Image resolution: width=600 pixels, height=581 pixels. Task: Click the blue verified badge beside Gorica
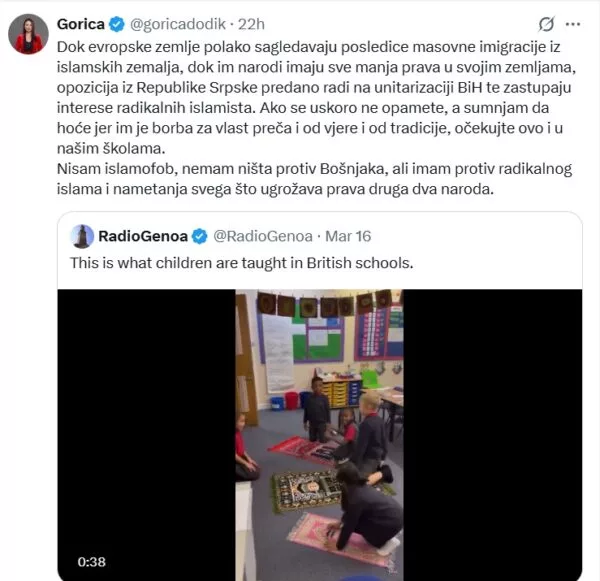117,24
